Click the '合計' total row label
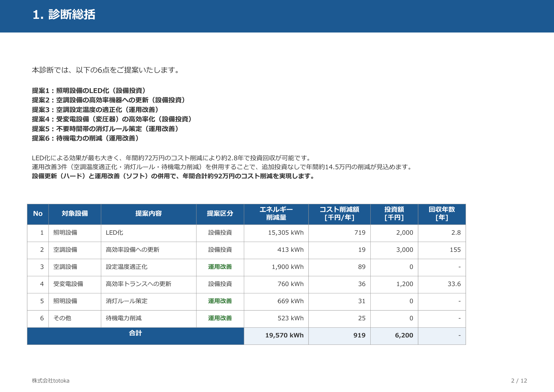 click(x=136, y=336)
